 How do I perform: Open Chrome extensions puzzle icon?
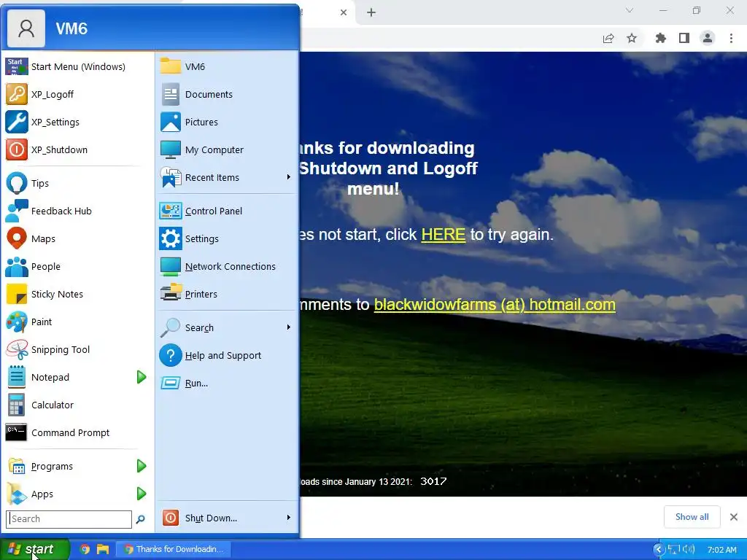pos(660,38)
